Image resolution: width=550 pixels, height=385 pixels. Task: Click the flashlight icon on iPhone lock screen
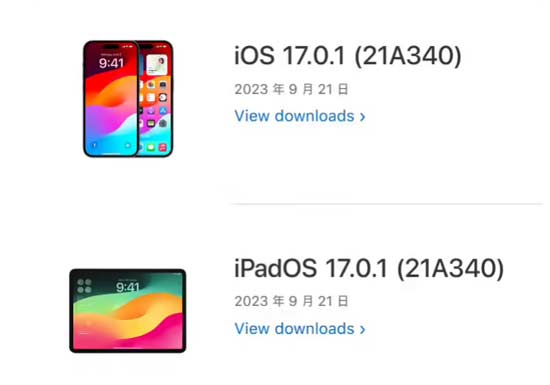[94, 145]
